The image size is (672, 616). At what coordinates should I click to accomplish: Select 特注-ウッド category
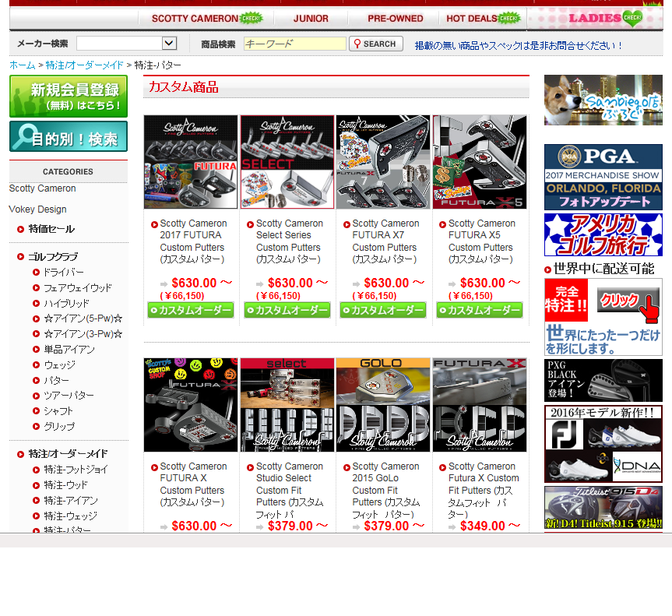(65, 485)
